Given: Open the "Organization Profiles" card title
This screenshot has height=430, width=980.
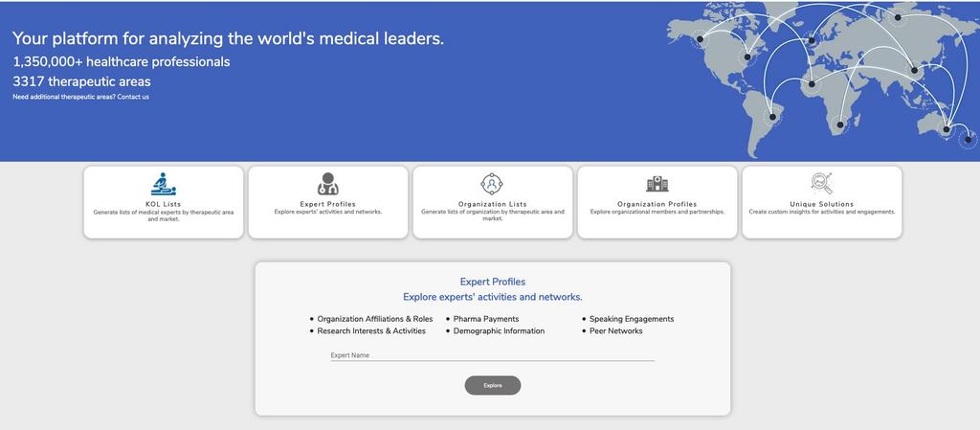Looking at the screenshot, I should click(657, 204).
